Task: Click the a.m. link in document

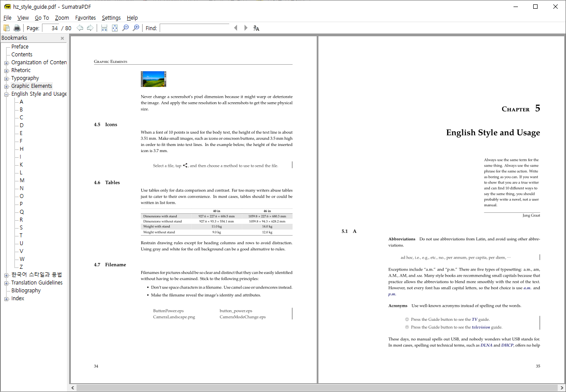Action: click(x=528, y=288)
